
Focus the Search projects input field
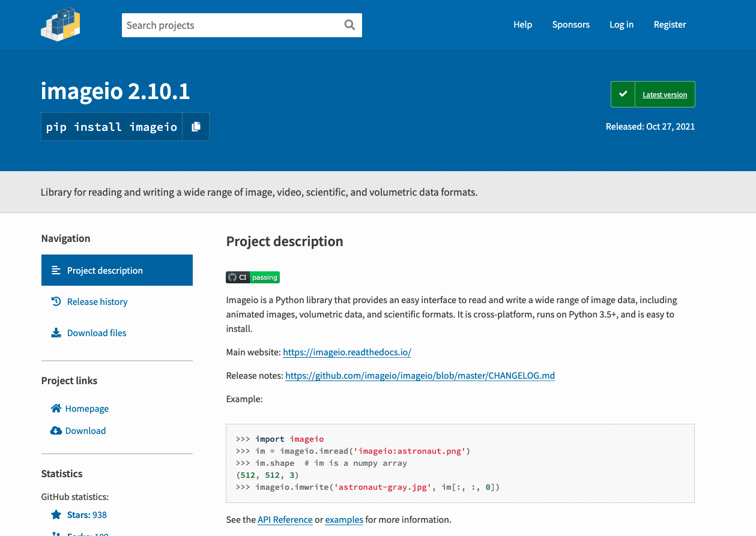click(x=231, y=25)
